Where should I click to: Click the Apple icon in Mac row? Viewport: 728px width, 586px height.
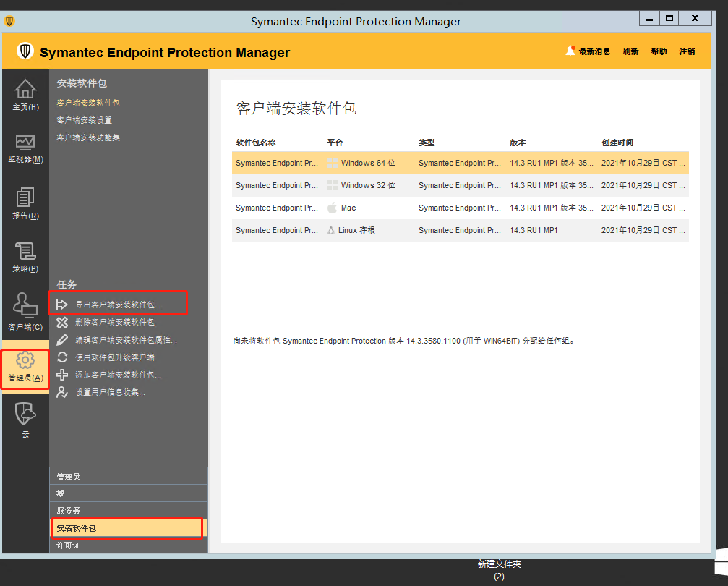tap(332, 208)
